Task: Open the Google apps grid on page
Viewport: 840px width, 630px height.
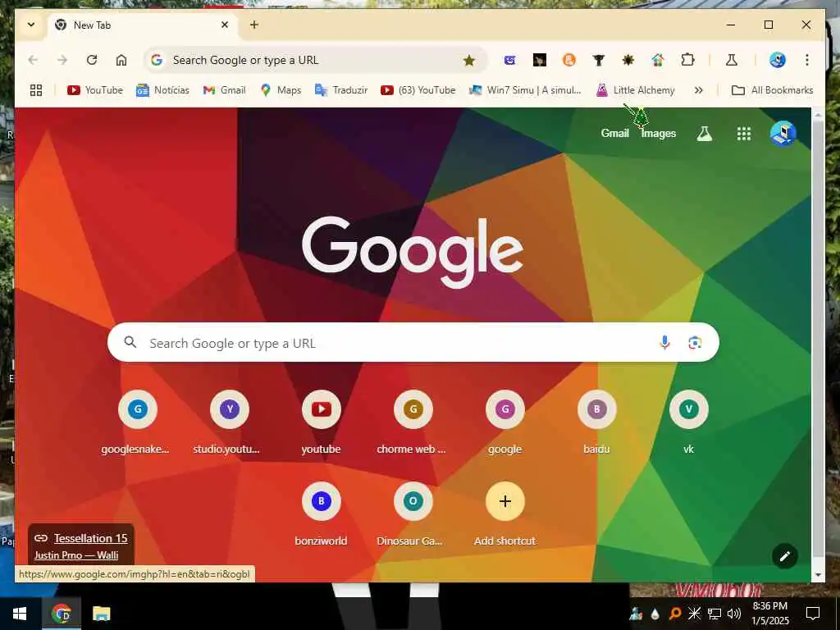Action: (x=743, y=134)
